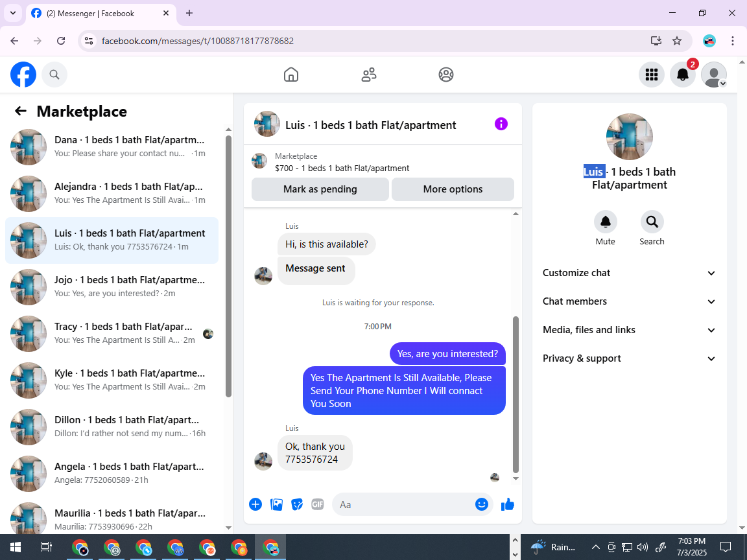Click More options button
The height and width of the screenshot is (560, 747).
tap(453, 189)
